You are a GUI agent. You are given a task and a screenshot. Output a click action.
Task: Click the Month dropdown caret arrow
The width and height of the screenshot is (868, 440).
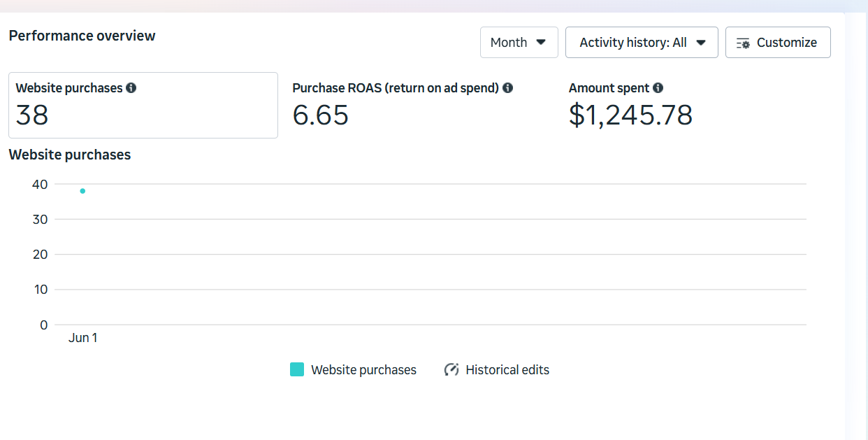(540, 42)
